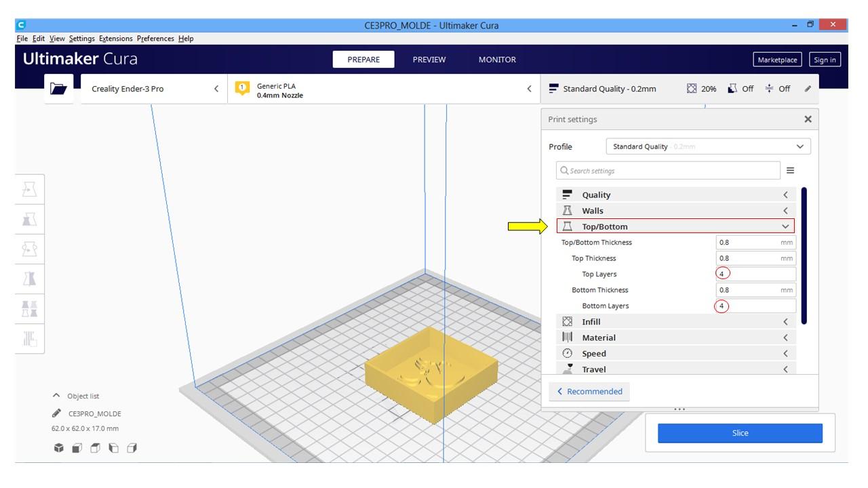Viewport: 868px width, 488px height.
Task: Click the Sign in button
Action: [x=825, y=60]
